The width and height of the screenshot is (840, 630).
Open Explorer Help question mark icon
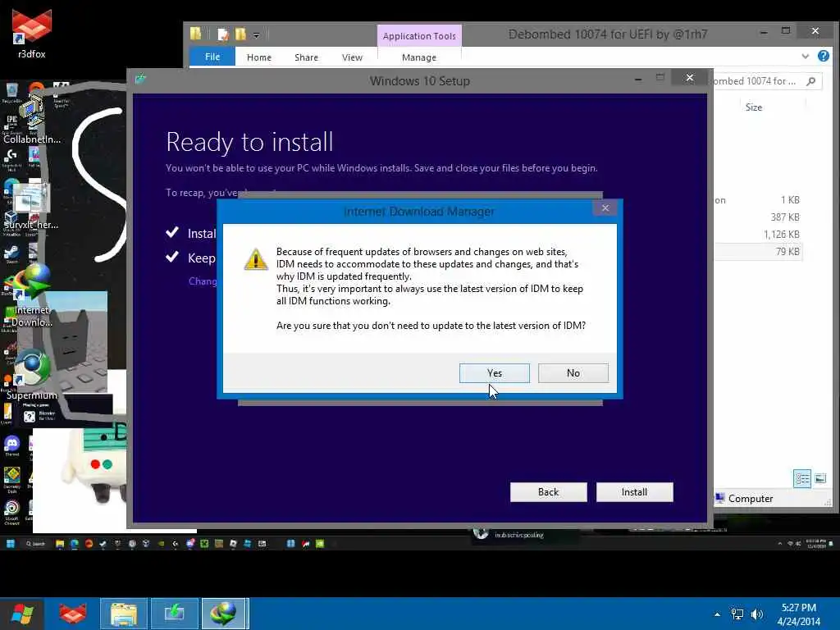[x=824, y=56]
